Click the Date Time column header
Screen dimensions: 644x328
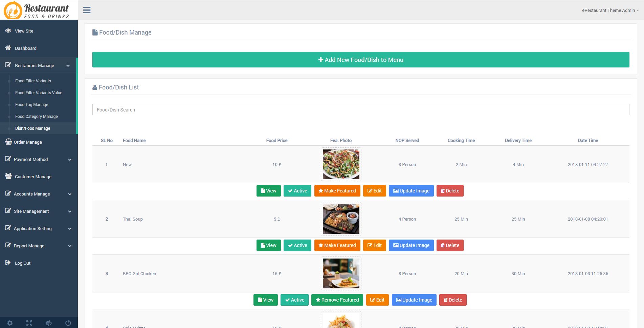[588, 140]
